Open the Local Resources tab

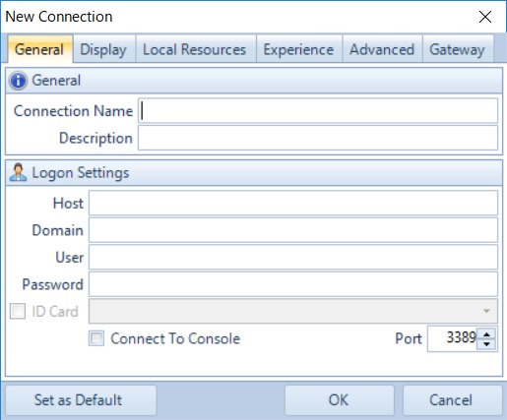click(195, 49)
